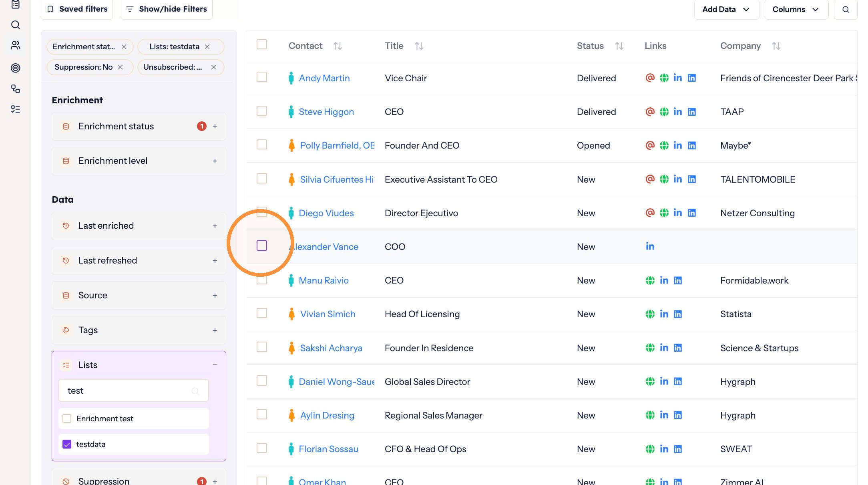This screenshot has height=485, width=868.
Task: Expand the Enrichment status filter
Action: (x=215, y=126)
